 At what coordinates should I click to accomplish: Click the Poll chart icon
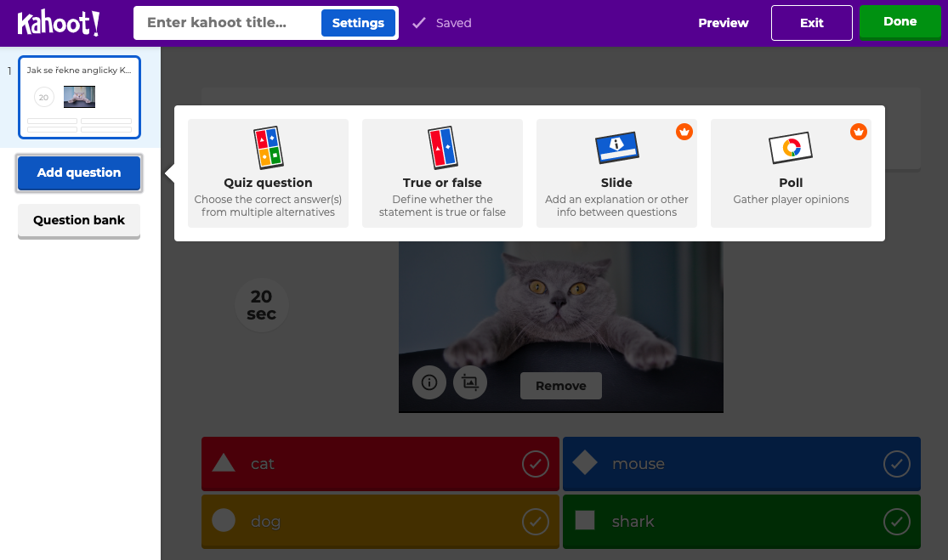point(791,148)
